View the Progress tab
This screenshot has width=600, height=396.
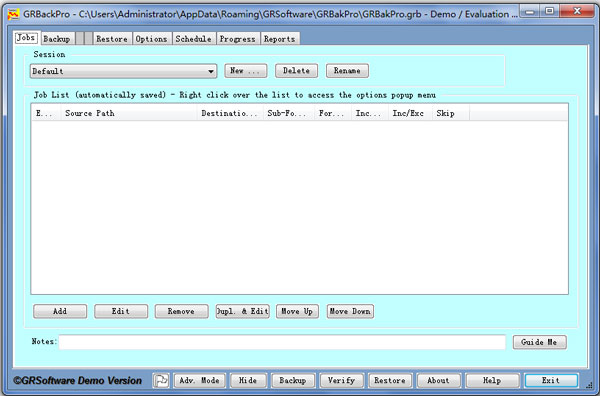(237, 39)
